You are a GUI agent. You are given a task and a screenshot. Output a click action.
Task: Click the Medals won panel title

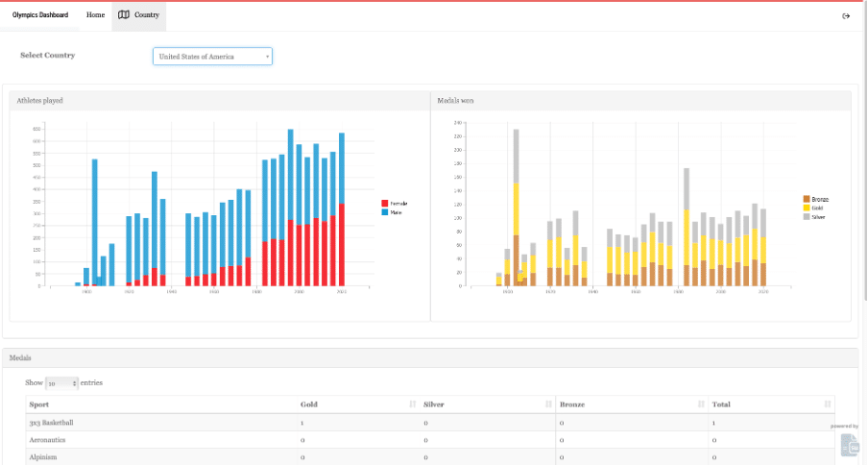click(x=455, y=101)
